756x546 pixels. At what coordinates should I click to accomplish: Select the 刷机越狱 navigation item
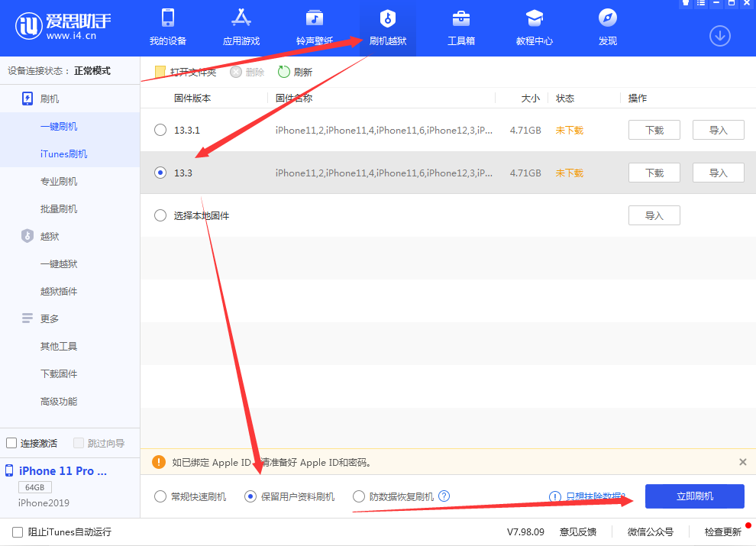[x=388, y=28]
